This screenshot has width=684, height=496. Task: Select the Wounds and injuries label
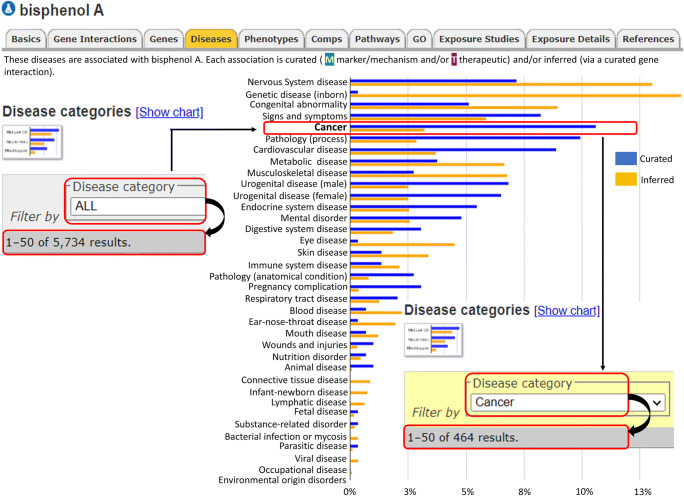(x=304, y=345)
